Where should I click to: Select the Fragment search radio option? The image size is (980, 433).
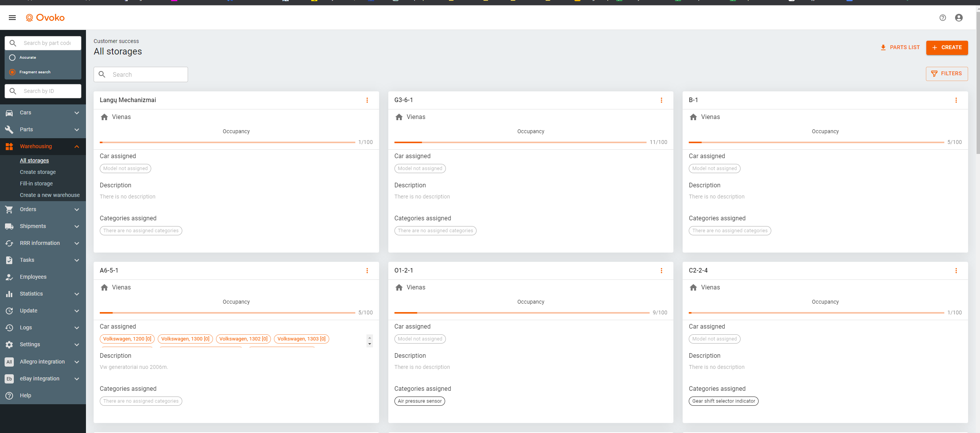pos(12,72)
